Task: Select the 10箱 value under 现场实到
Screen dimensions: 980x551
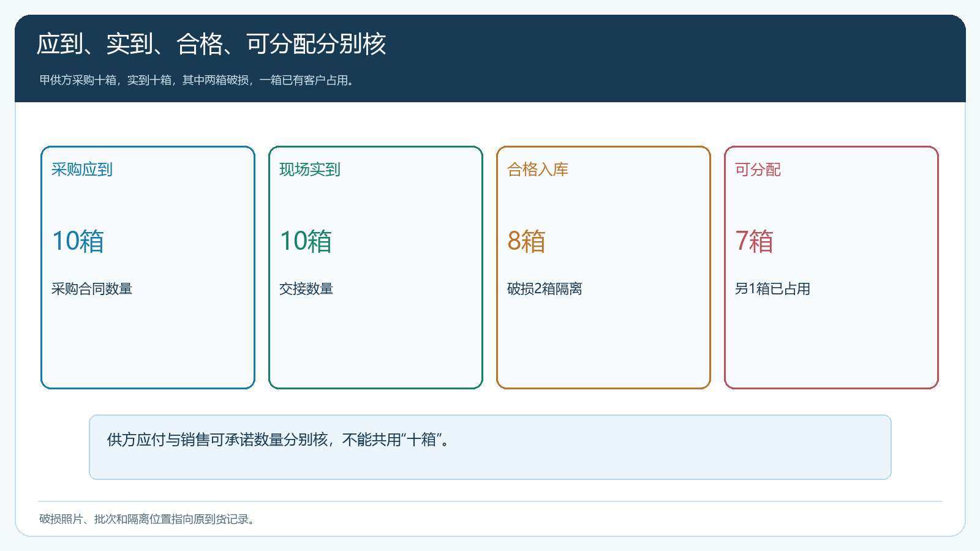Action: click(x=306, y=241)
